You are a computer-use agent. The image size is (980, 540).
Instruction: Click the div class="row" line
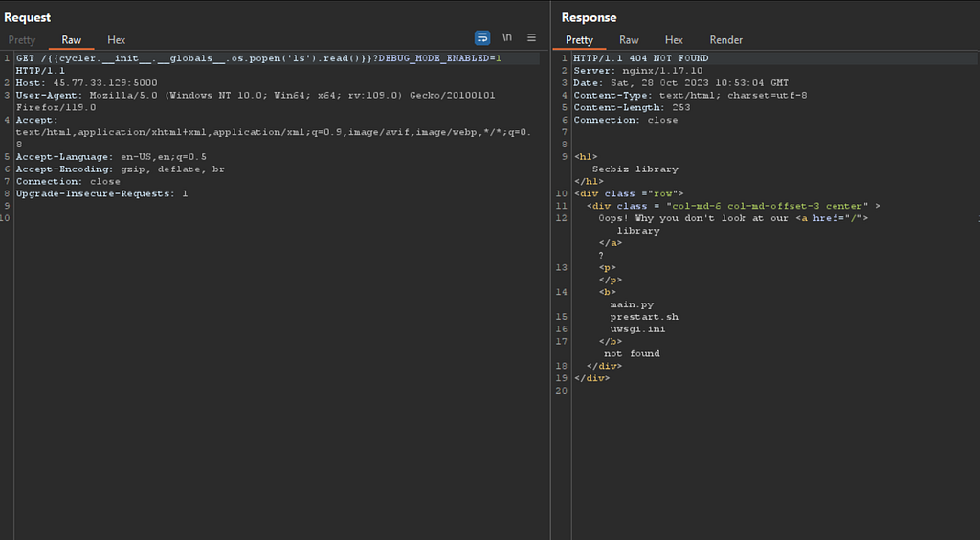pyautogui.click(x=629, y=193)
